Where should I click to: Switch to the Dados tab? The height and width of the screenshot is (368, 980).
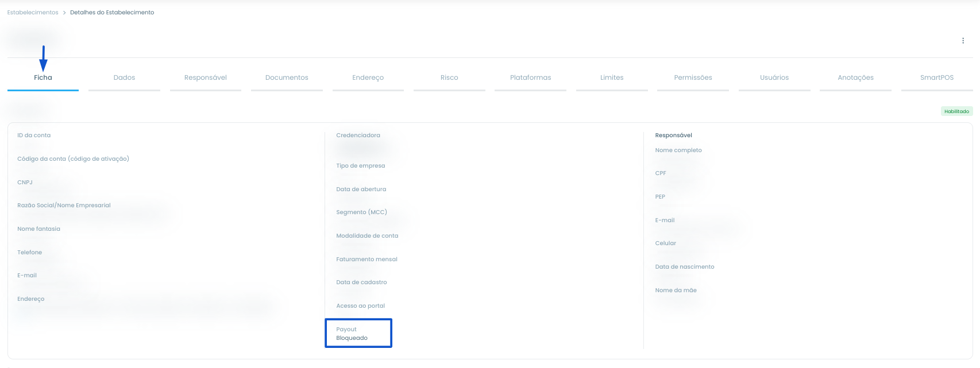click(124, 78)
